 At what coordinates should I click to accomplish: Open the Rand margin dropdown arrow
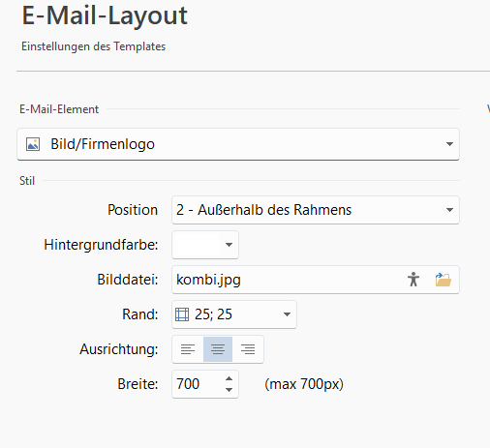pos(287,314)
